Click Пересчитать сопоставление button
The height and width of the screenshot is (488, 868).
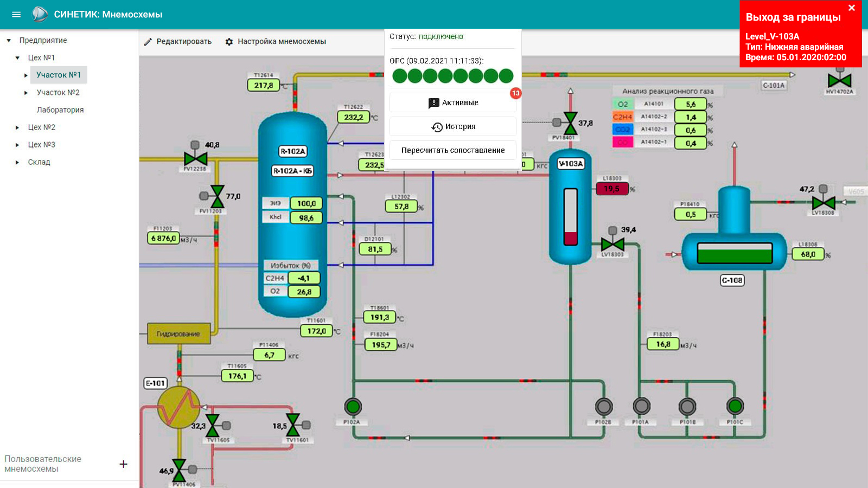tap(453, 150)
